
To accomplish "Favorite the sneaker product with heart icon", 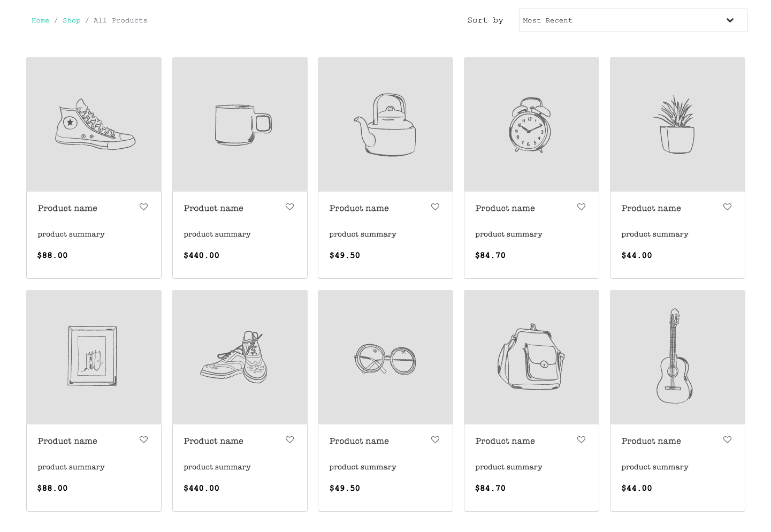I will tap(143, 207).
